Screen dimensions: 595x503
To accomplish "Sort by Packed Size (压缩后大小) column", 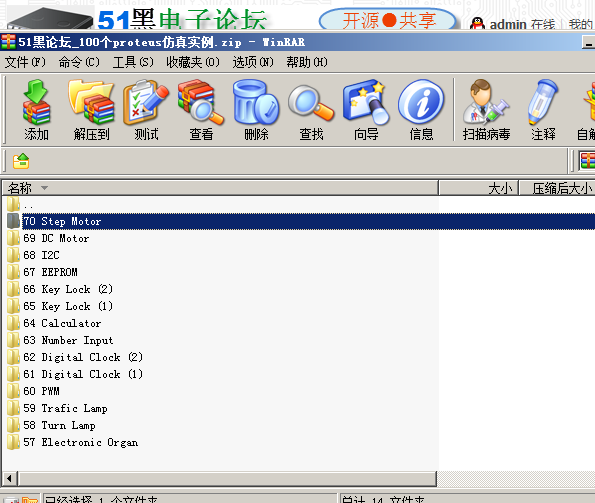I will click(x=557, y=188).
